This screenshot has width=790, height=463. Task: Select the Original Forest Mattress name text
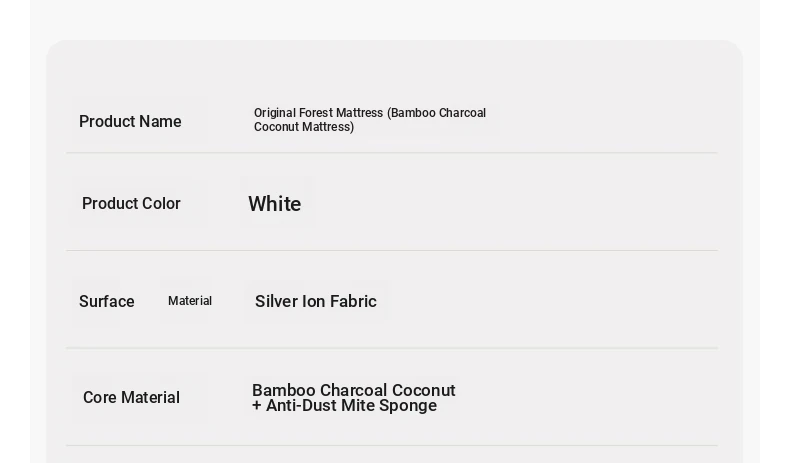click(x=369, y=114)
